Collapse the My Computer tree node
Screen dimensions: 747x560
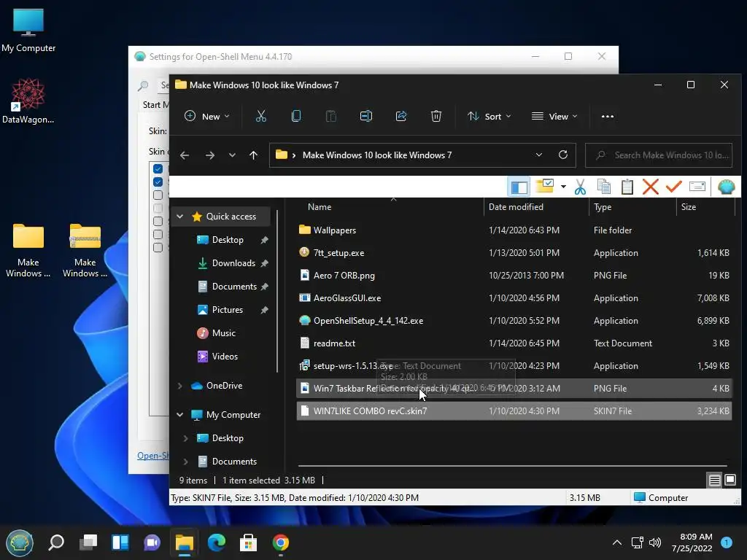pos(180,415)
